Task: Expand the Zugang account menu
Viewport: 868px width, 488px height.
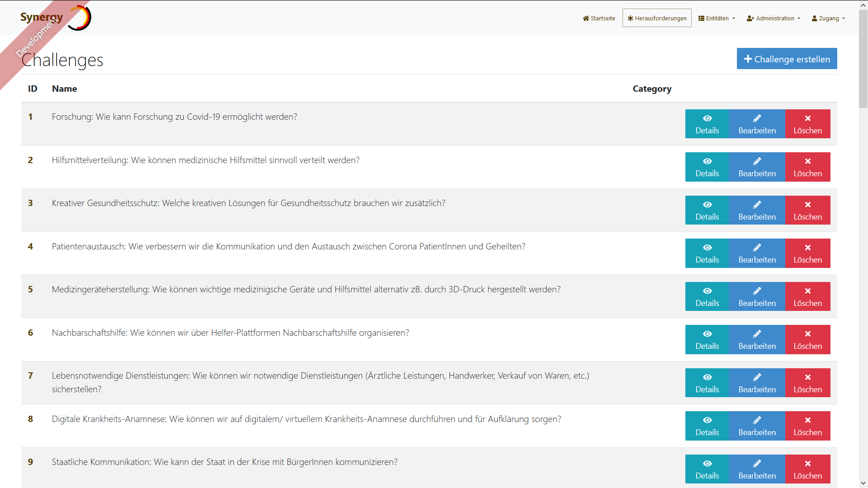Action: (x=828, y=18)
